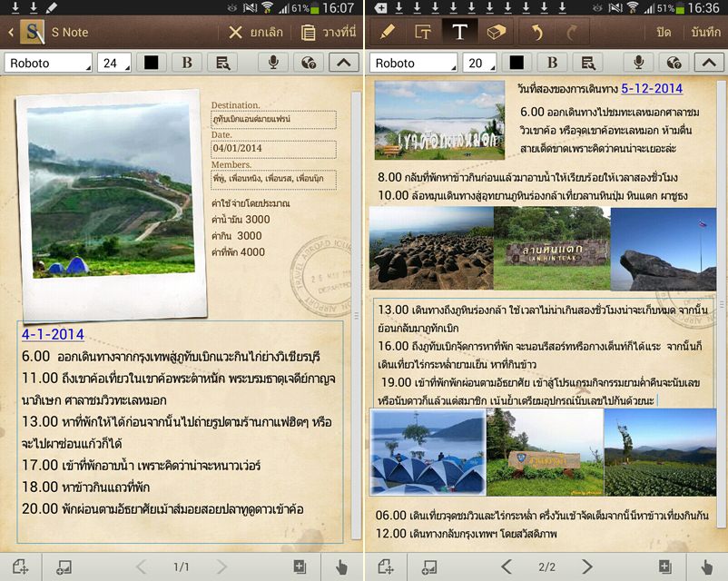Tap the right note vertical scrollbar

(722, 303)
